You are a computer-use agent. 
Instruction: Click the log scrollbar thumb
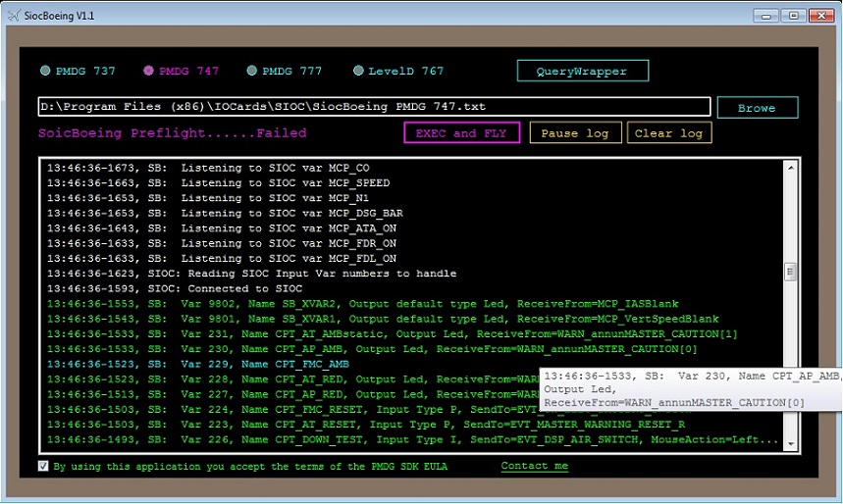point(791,272)
